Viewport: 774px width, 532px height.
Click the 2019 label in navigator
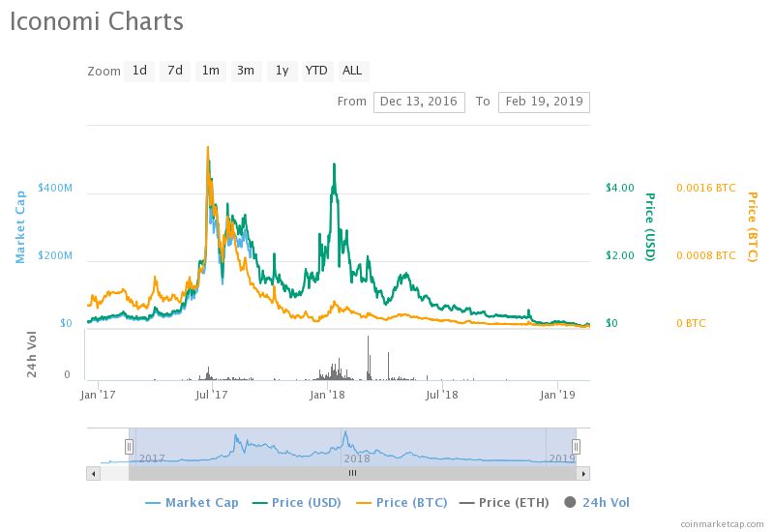click(x=562, y=458)
